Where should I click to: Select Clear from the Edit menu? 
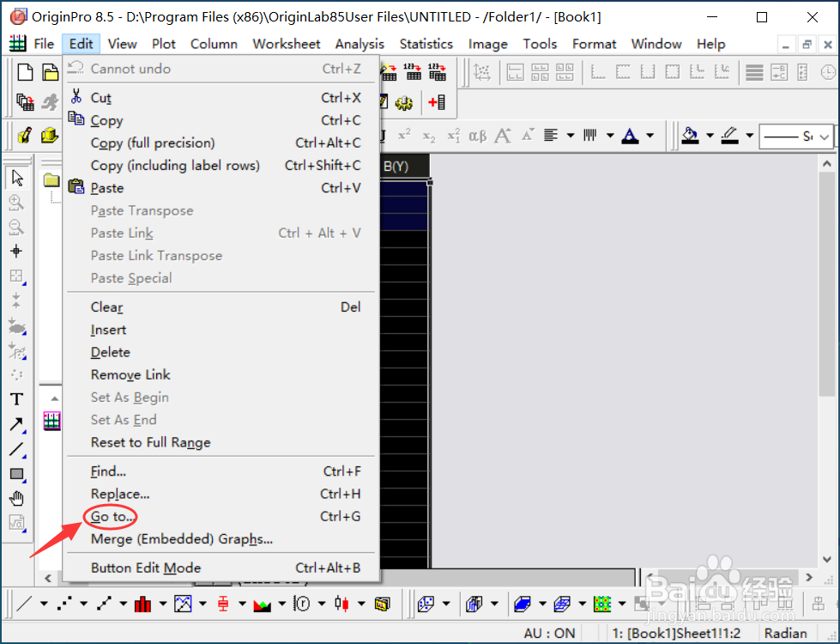coord(221,307)
